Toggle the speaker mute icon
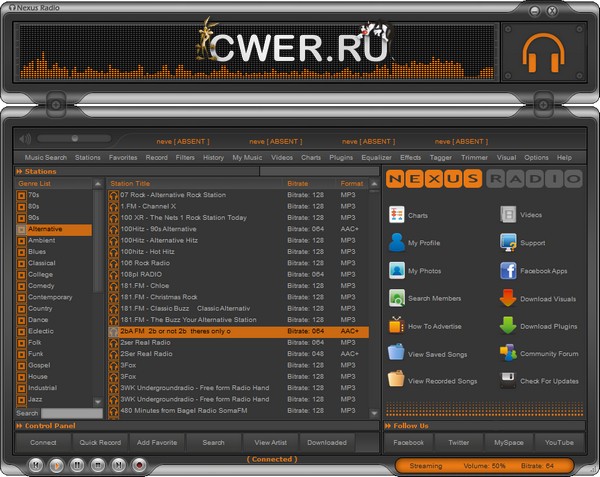The image size is (600, 477). [x=25, y=138]
